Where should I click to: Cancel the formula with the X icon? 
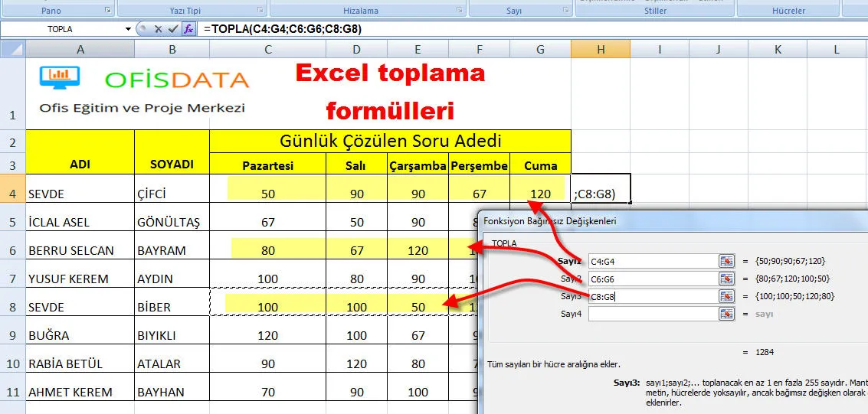pyautogui.click(x=159, y=29)
